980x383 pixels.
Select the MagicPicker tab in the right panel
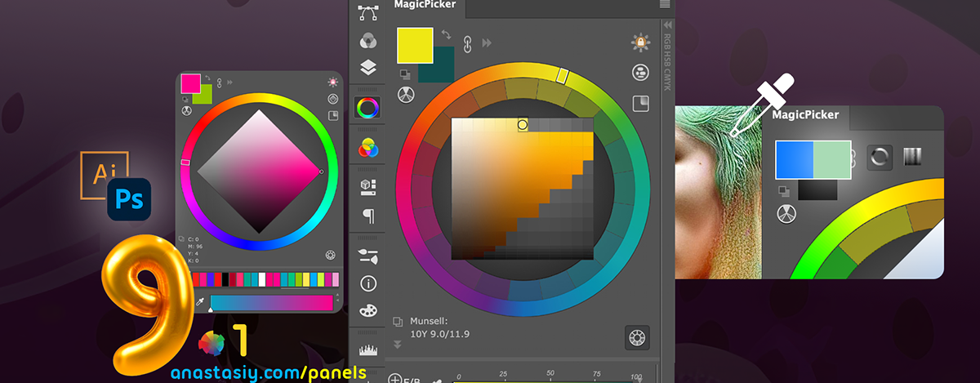point(807,115)
